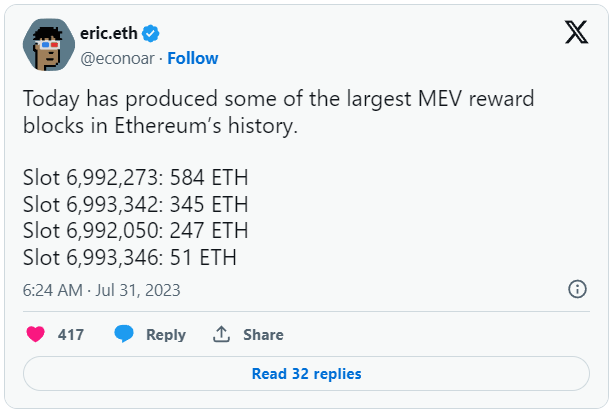Viewport: 612px width, 412px height.
Task: Click the Slot 6,992,050: 247 ETH line
Action: tap(135, 231)
